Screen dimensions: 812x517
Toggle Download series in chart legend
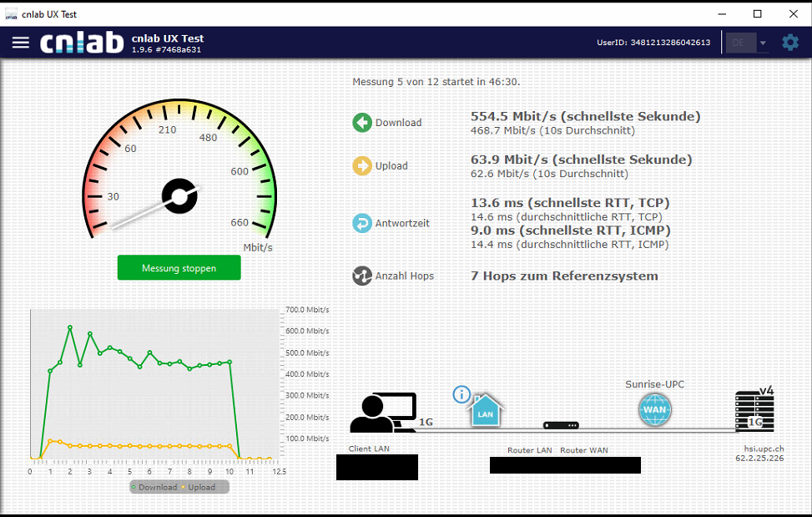point(154,487)
